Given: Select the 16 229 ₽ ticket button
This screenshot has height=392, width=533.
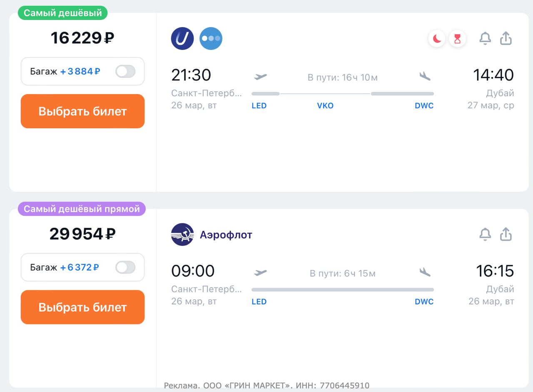Looking at the screenshot, I should (x=82, y=111).
